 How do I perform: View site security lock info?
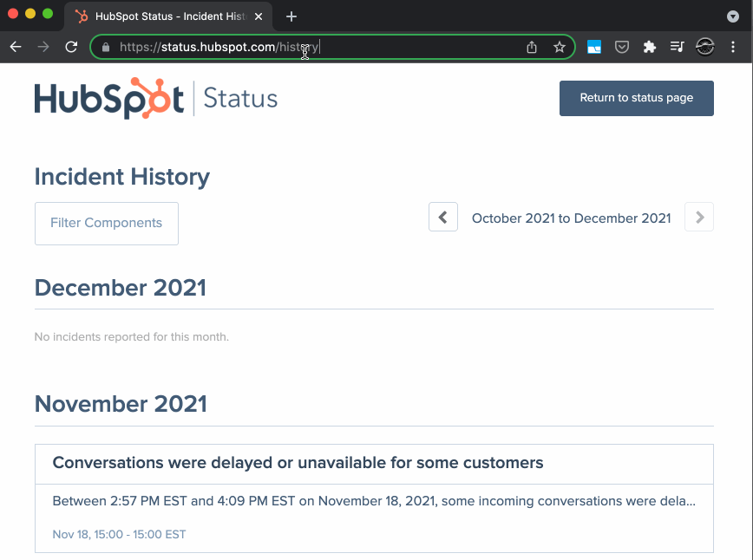click(106, 47)
